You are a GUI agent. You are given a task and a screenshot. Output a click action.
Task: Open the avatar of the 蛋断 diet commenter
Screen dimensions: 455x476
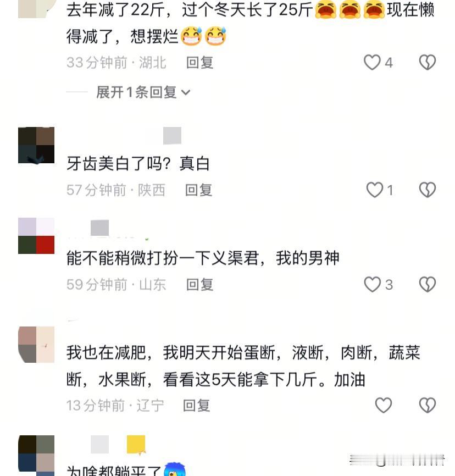[x=36, y=345]
